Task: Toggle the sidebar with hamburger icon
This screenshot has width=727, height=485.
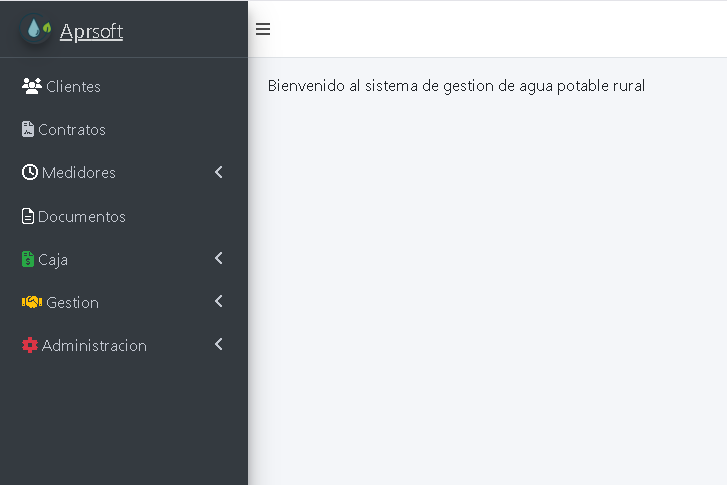Action: point(263,29)
